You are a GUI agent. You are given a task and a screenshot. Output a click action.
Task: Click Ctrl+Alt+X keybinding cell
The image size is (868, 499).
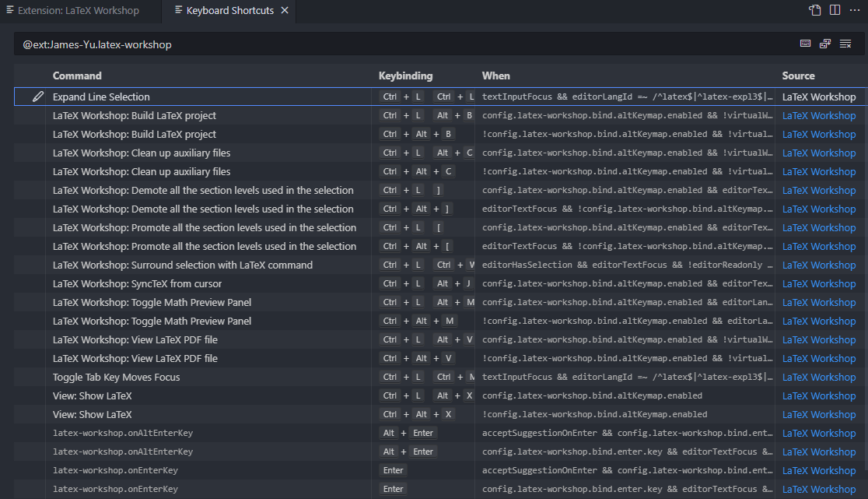click(418, 414)
